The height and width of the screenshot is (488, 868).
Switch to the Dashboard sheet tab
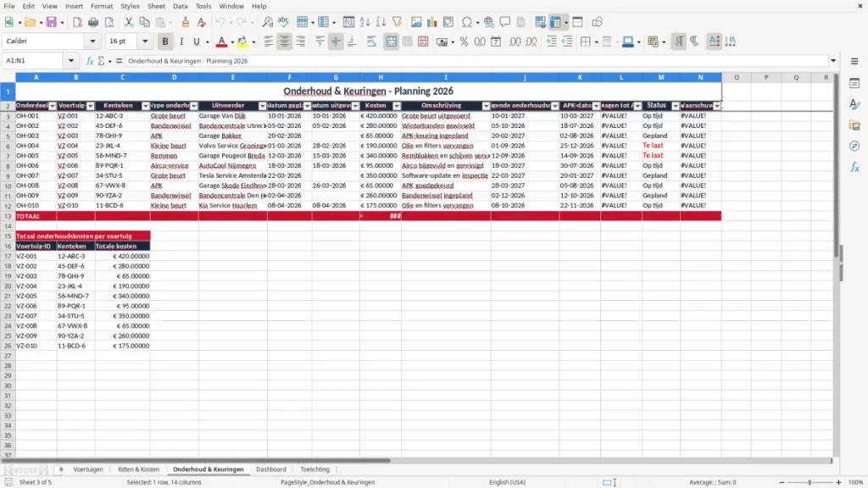[x=270, y=469]
